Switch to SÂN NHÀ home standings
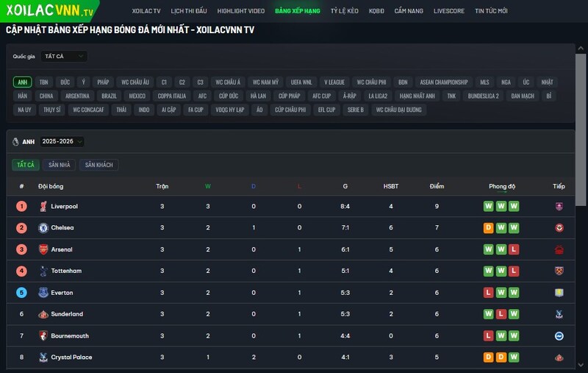Viewport: 588px width, 373px height. (x=60, y=165)
